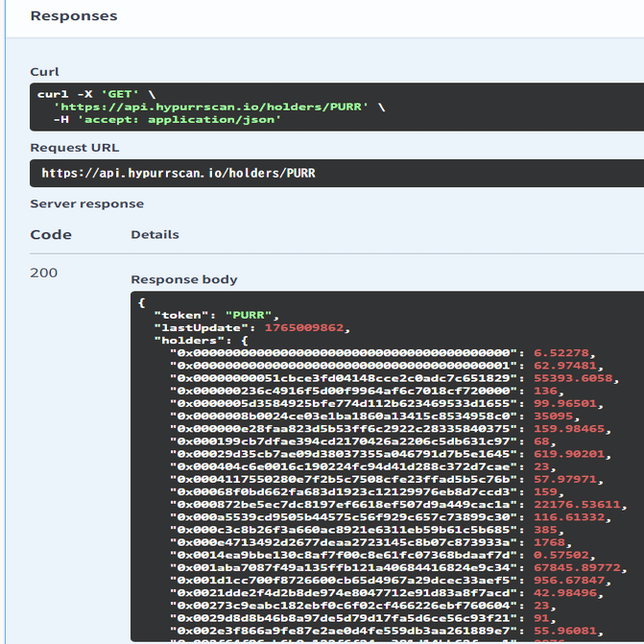Click the Server response heading
644x644 pixels.
click(x=86, y=203)
